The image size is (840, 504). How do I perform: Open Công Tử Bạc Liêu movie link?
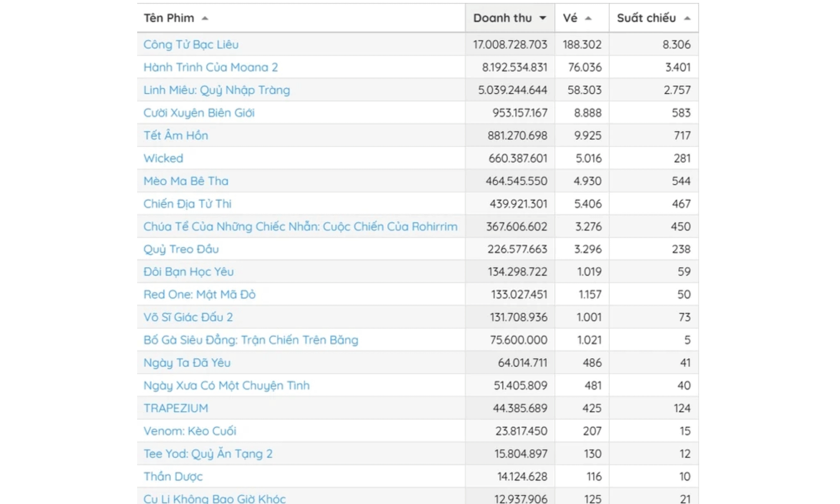pyautogui.click(x=191, y=45)
